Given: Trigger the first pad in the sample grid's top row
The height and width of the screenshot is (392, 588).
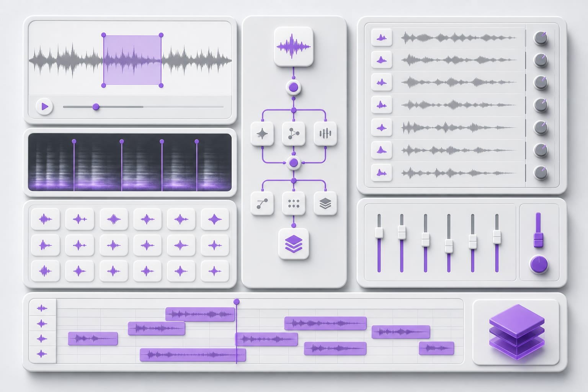Looking at the screenshot, I should pos(46,219).
